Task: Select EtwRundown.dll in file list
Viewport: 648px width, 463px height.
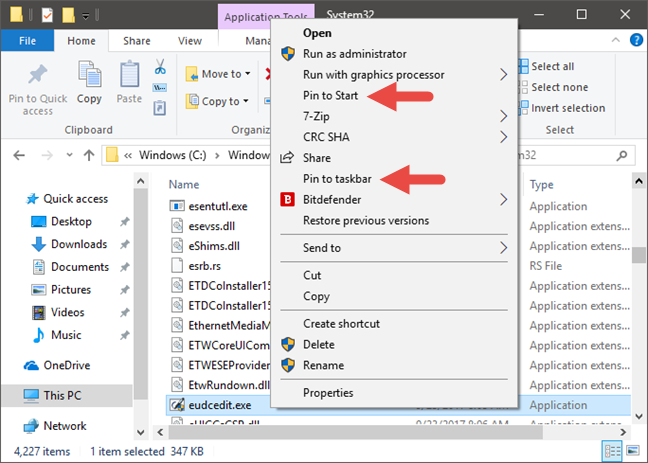Action: click(229, 385)
